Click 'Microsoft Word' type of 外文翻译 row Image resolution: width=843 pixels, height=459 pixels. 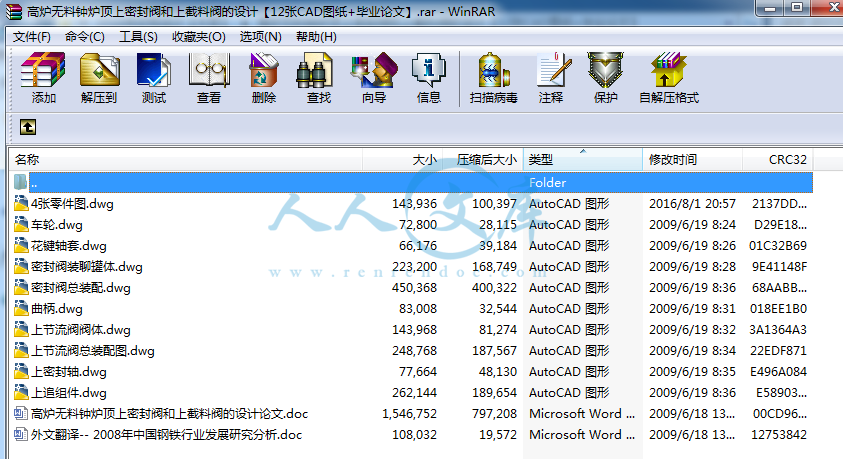click(582, 435)
